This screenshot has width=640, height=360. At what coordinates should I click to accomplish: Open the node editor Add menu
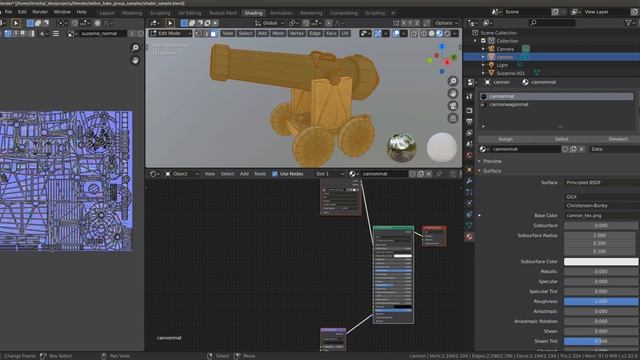(x=244, y=174)
